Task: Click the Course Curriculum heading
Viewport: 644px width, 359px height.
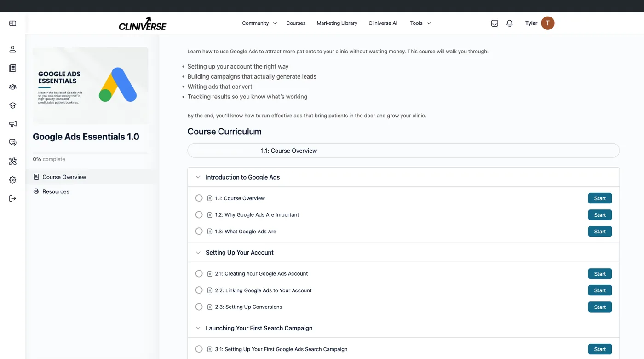Action: (224, 132)
